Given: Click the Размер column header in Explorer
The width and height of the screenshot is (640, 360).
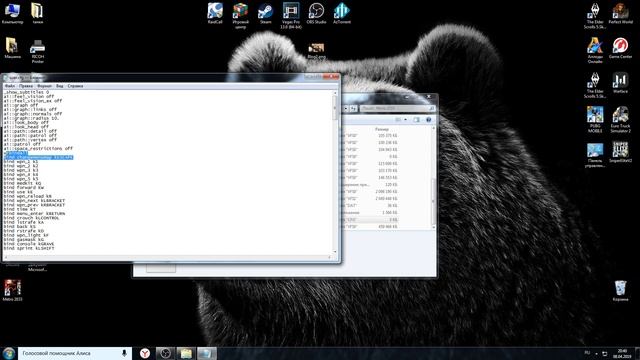Looking at the screenshot, I should (382, 129).
